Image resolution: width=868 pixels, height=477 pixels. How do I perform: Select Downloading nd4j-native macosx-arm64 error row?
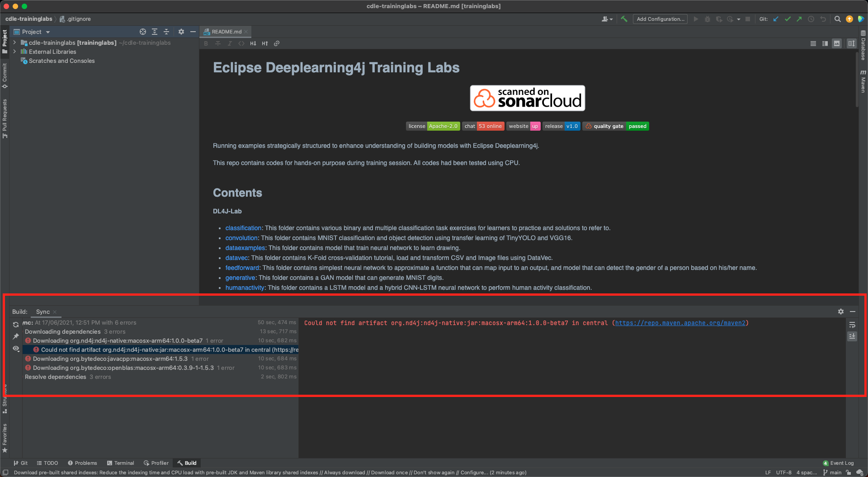click(x=160, y=340)
